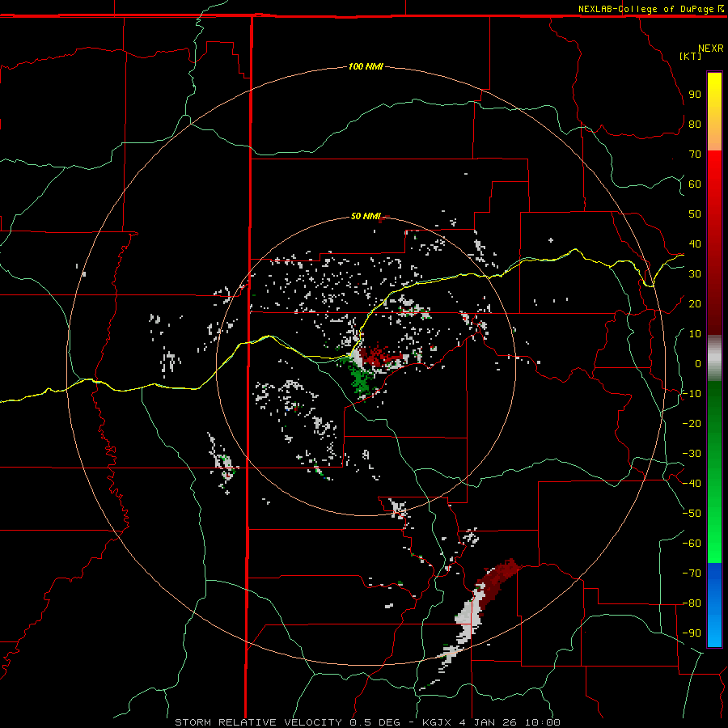Image resolution: width=728 pixels, height=728 pixels.
Task: Click STORM RELATIVE VELOCITY in the caption
Action: click(x=258, y=722)
